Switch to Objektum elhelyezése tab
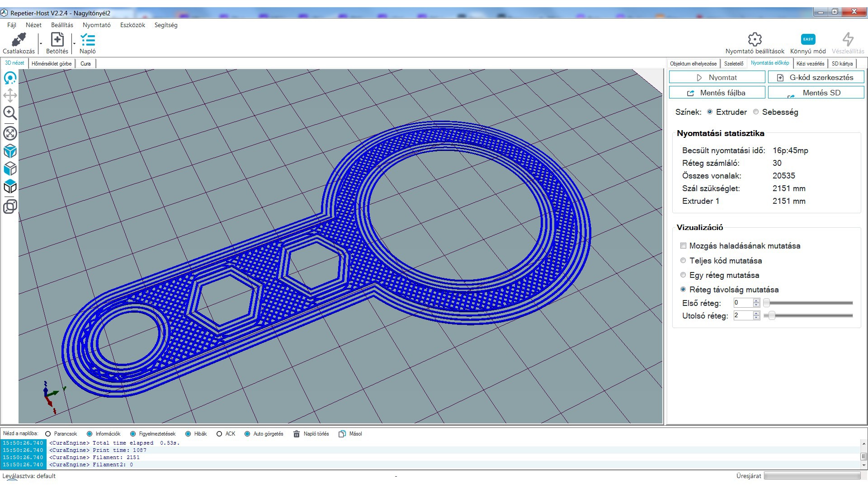This screenshot has height=488, width=868. (x=693, y=64)
